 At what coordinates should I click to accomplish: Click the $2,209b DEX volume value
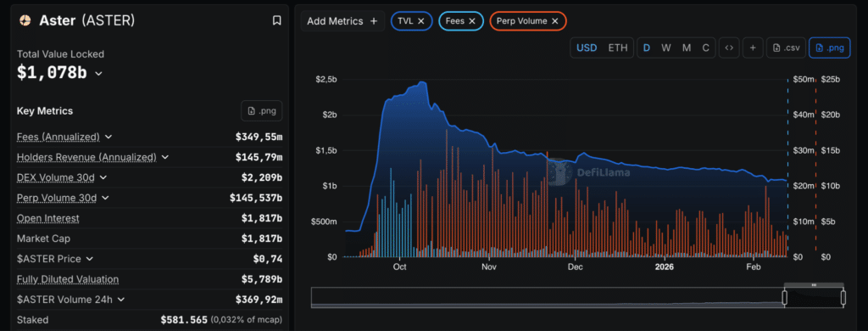pyautogui.click(x=262, y=177)
